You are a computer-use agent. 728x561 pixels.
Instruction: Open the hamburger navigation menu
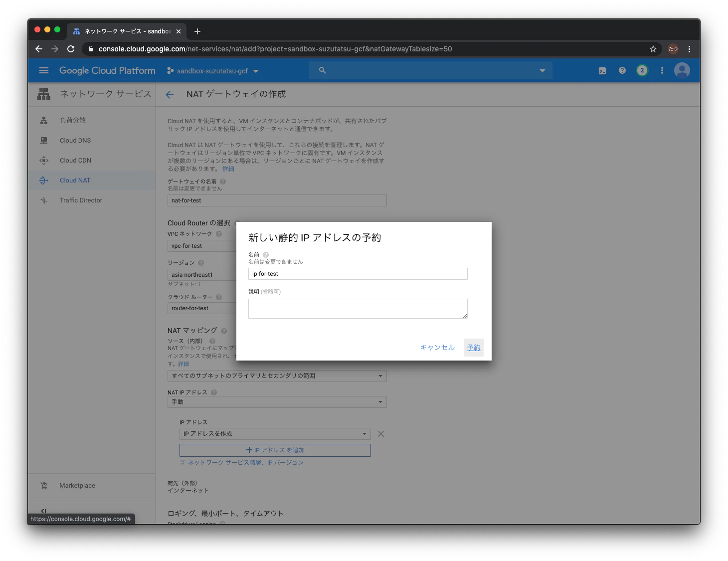[44, 70]
